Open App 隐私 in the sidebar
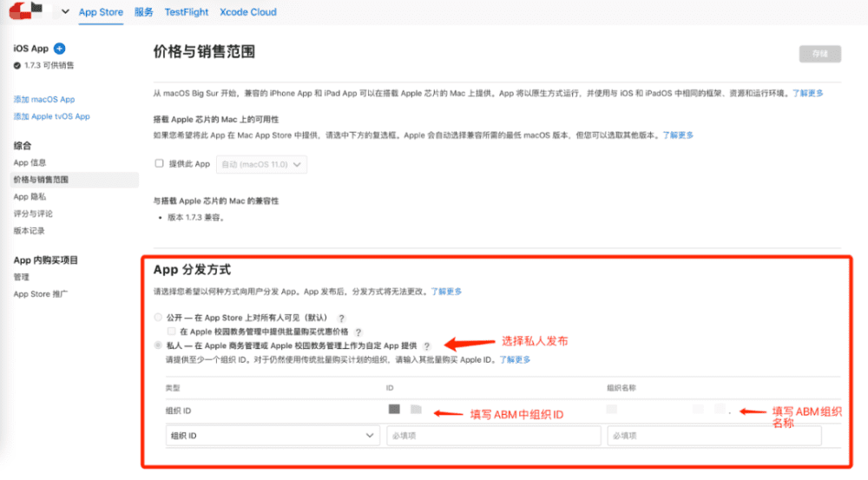 click(x=30, y=196)
